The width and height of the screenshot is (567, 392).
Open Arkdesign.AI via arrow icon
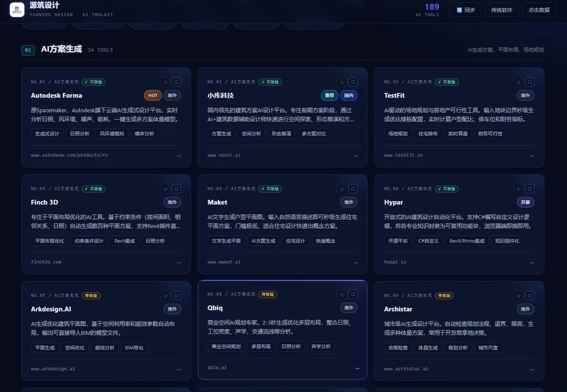click(x=179, y=369)
